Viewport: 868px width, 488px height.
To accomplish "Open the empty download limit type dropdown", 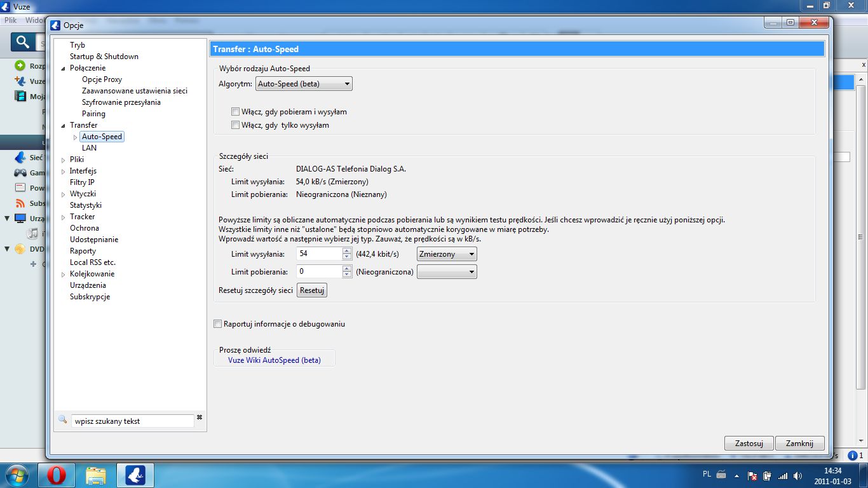I will pyautogui.click(x=447, y=272).
